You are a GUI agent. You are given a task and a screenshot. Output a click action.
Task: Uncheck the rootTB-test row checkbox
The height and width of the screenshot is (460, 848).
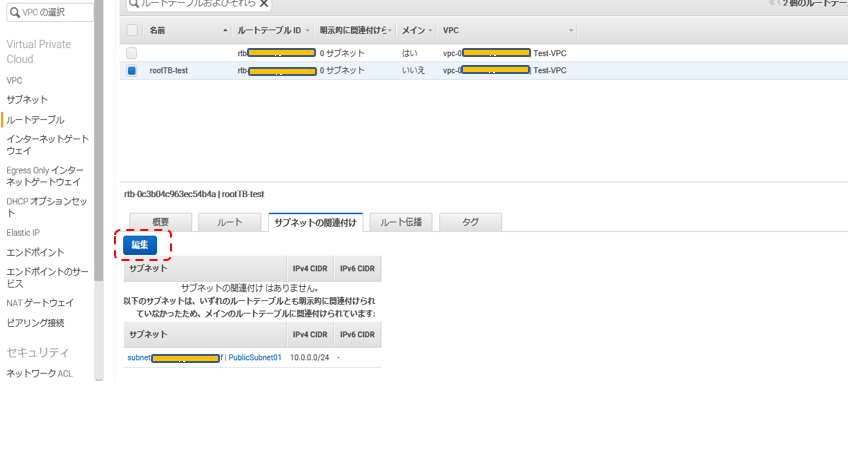pos(131,70)
